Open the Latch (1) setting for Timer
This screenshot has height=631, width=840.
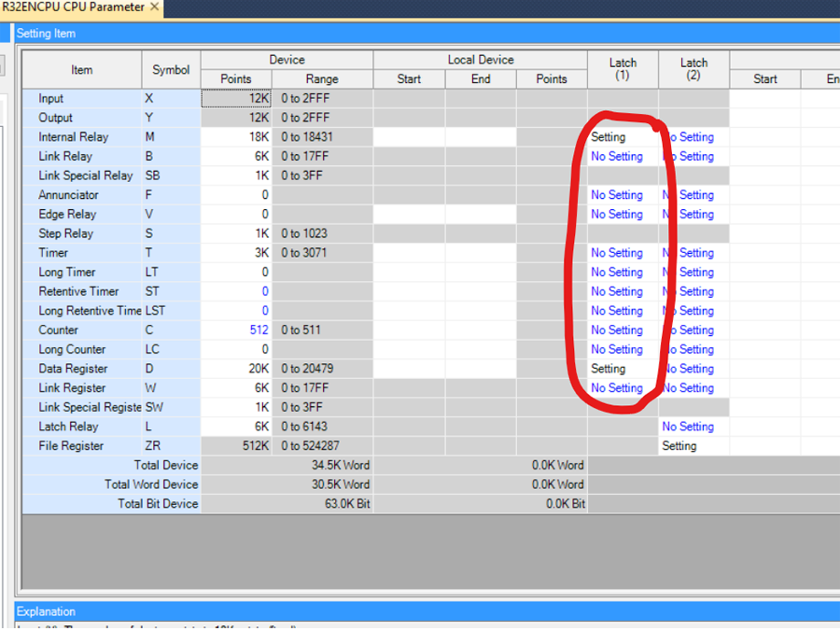[616, 252]
